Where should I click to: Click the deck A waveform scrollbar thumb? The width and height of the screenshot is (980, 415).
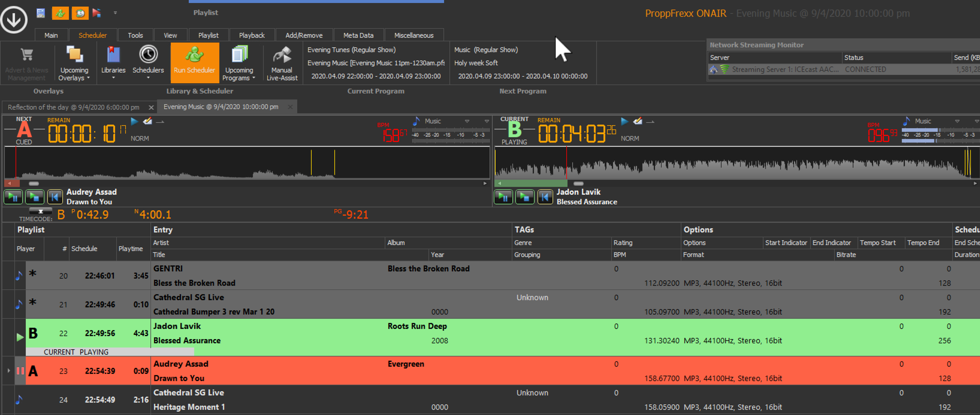[34, 183]
